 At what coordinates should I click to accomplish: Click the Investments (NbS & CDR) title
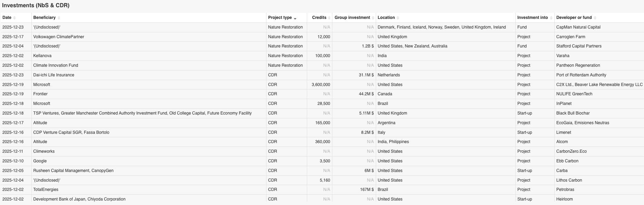[x=36, y=6]
